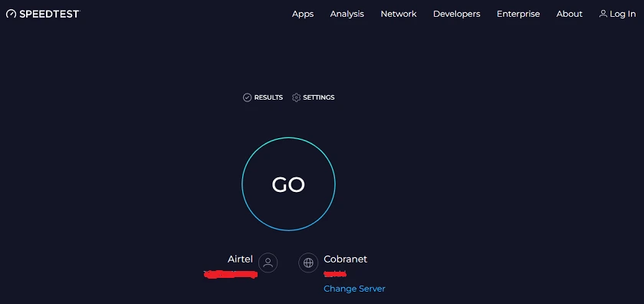Viewport: 644px width, 304px height.
Task: Click the Settings gear icon
Action: click(x=296, y=97)
